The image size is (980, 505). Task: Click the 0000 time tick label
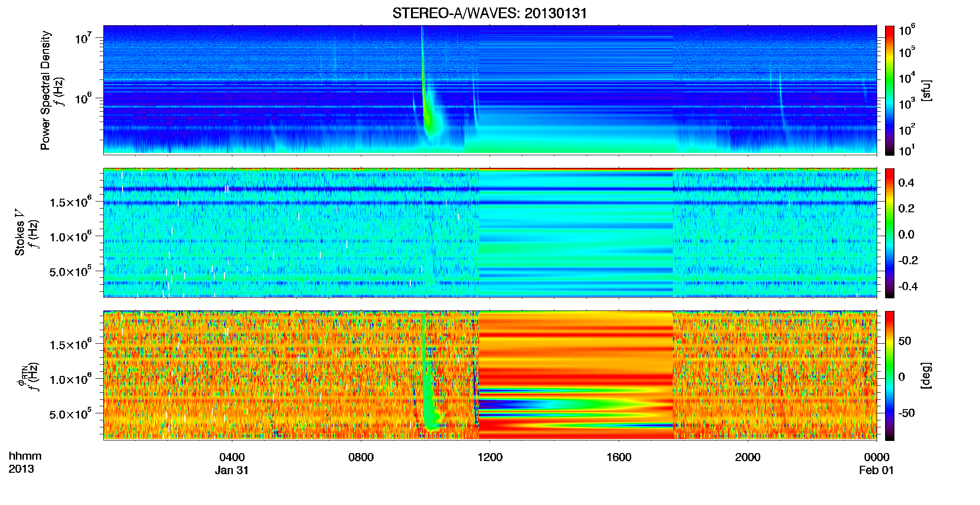pyautogui.click(x=877, y=457)
